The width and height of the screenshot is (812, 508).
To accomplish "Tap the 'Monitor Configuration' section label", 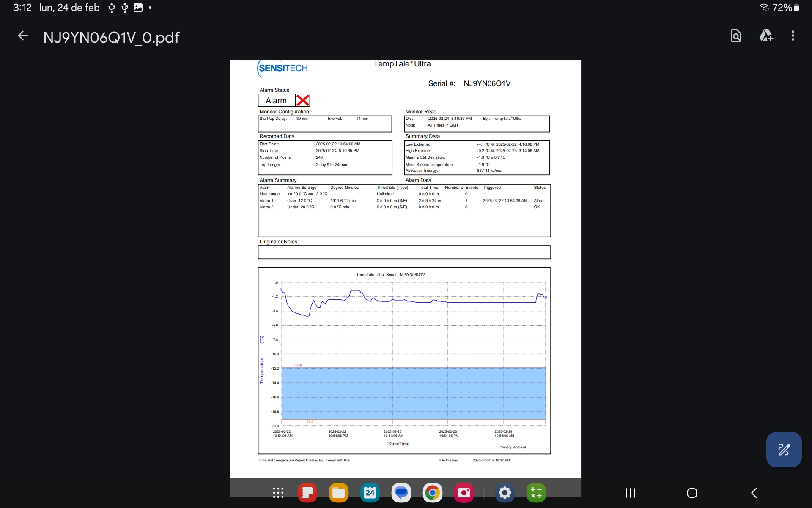I will pos(284,112).
